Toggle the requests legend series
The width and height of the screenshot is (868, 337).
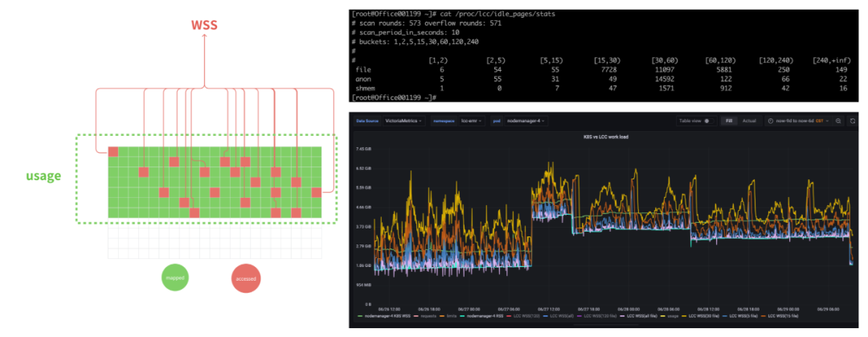pyautogui.click(x=428, y=316)
